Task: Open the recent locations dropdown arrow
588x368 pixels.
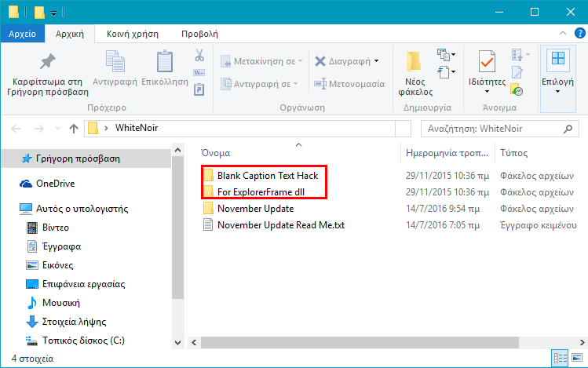Action: (57, 129)
